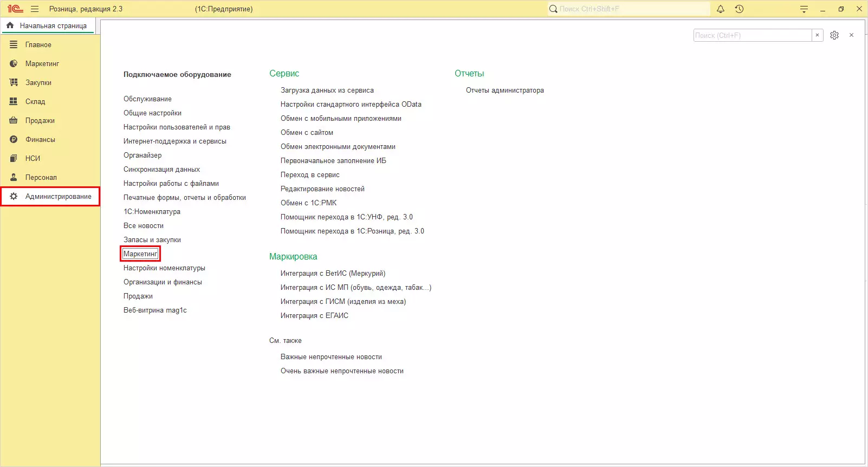868x467 pixels.
Task: Open Отчеты администратора
Action: [505, 90]
